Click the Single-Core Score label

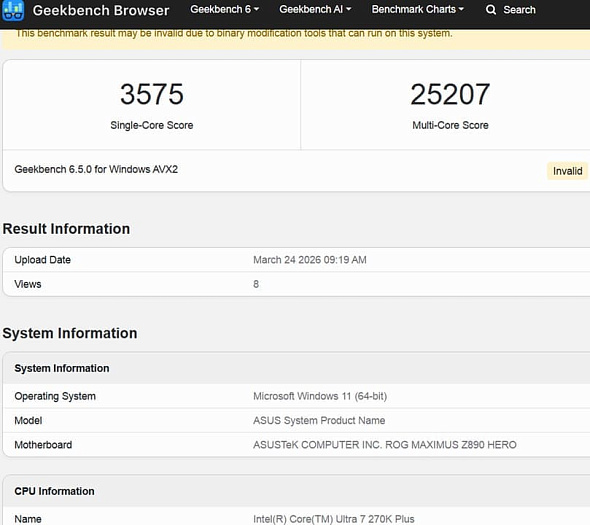point(152,125)
